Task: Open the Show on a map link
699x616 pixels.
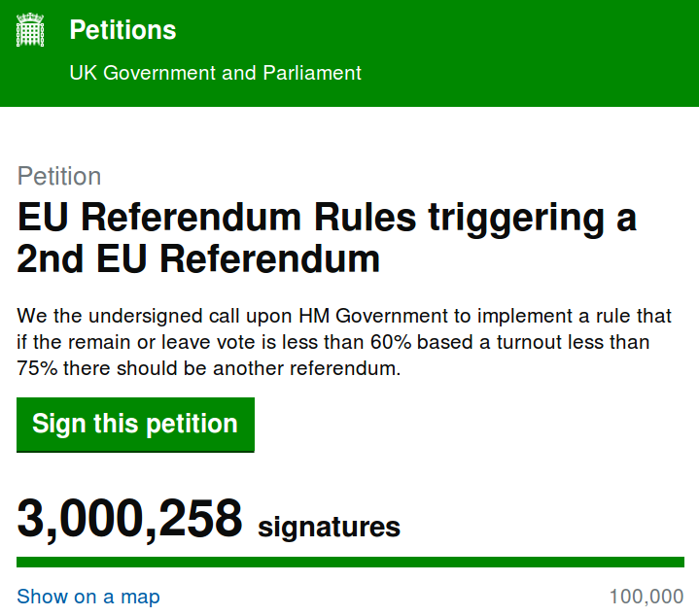Action: (88, 597)
